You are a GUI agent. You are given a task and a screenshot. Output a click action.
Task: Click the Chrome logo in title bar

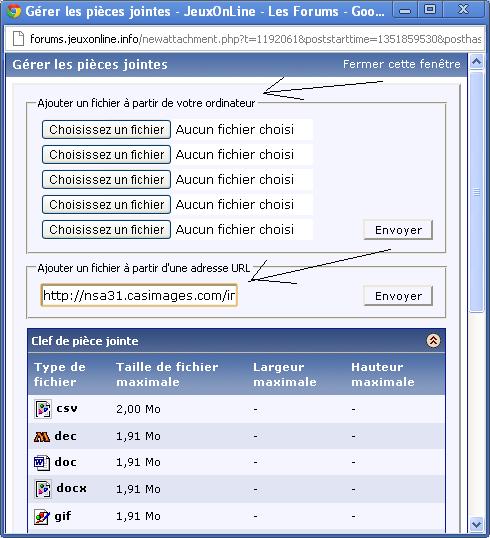[14, 11]
